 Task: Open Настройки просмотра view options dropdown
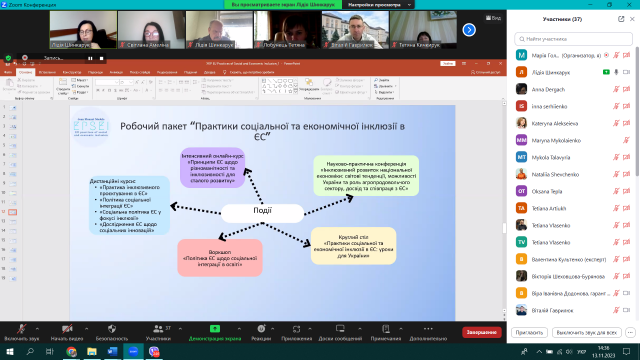click(379, 5)
